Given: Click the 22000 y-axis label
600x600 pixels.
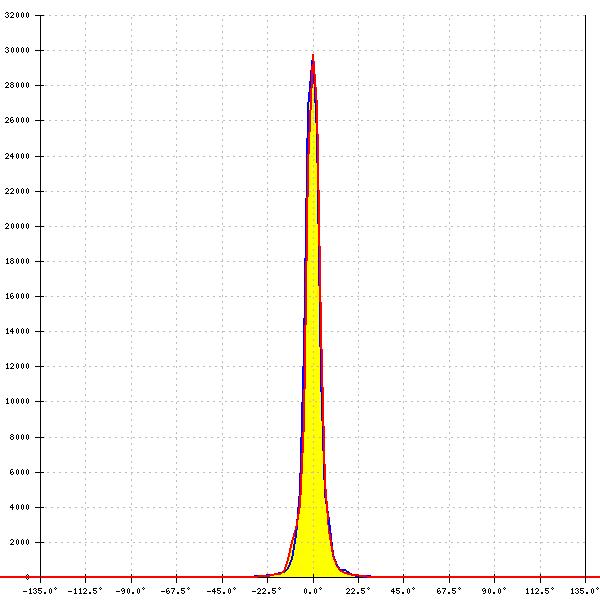Looking at the screenshot, I should tap(17, 191).
